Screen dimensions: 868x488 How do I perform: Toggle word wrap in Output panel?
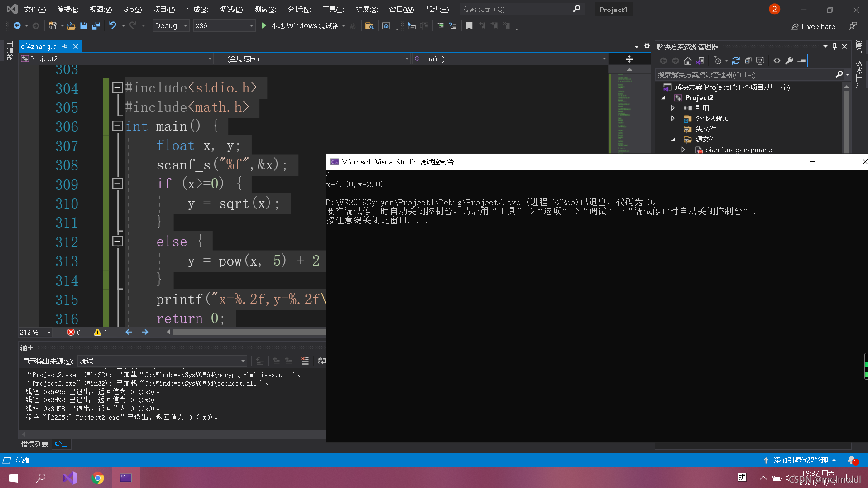coord(321,361)
